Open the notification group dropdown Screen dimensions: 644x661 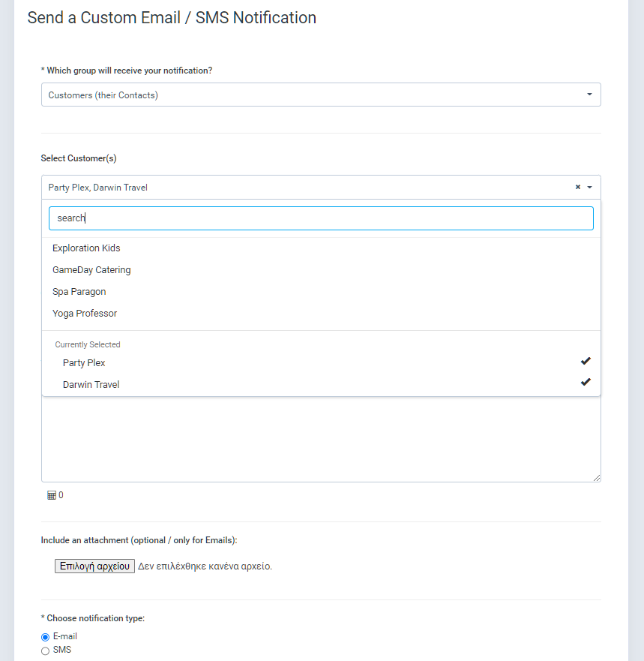pos(320,95)
